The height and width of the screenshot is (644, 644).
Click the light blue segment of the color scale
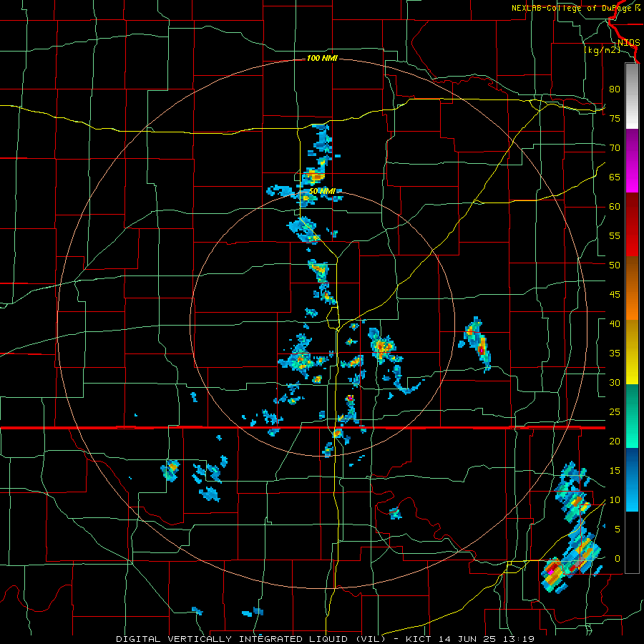pos(632,479)
